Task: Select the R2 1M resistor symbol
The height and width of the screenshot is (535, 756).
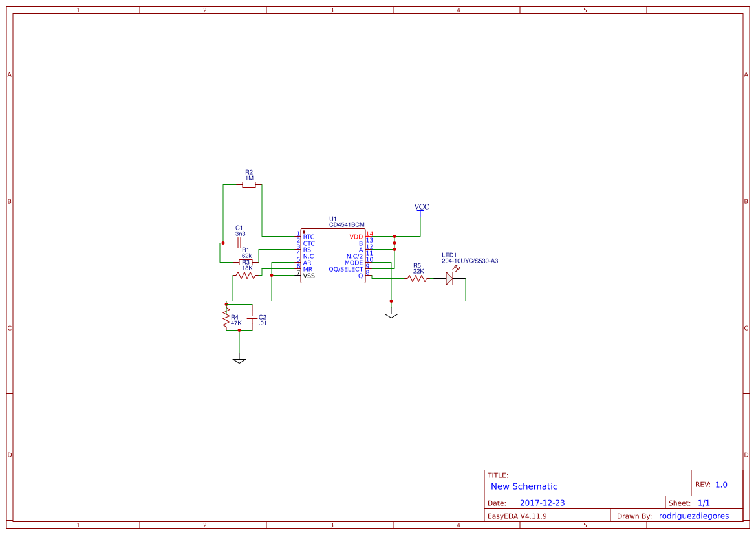Action: coord(249,185)
